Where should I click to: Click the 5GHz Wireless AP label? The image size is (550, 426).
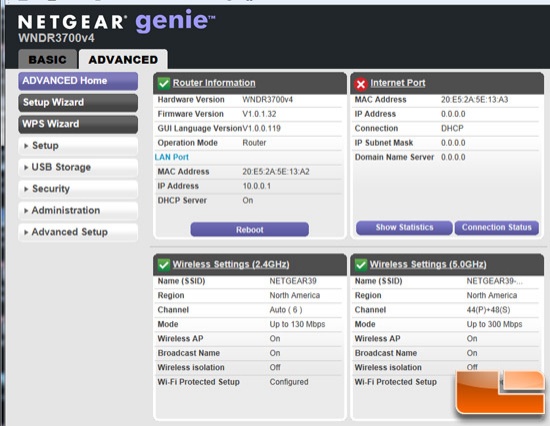coord(377,339)
